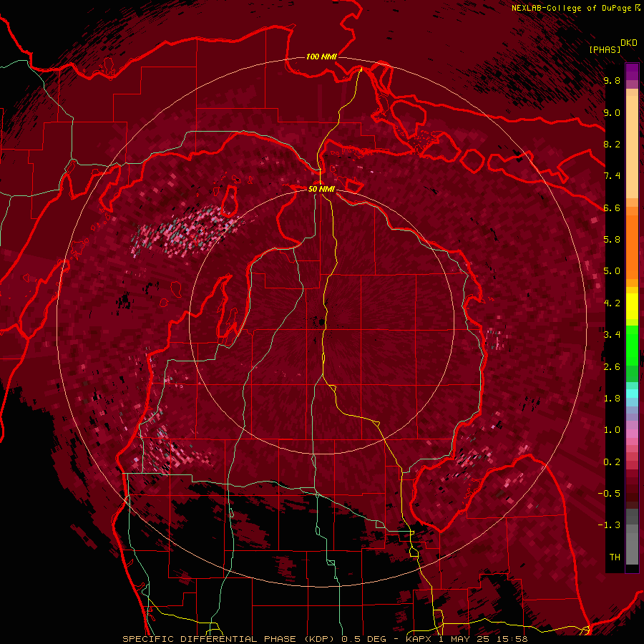
Task: Click the 2.6 scale value
Action: pyautogui.click(x=612, y=367)
